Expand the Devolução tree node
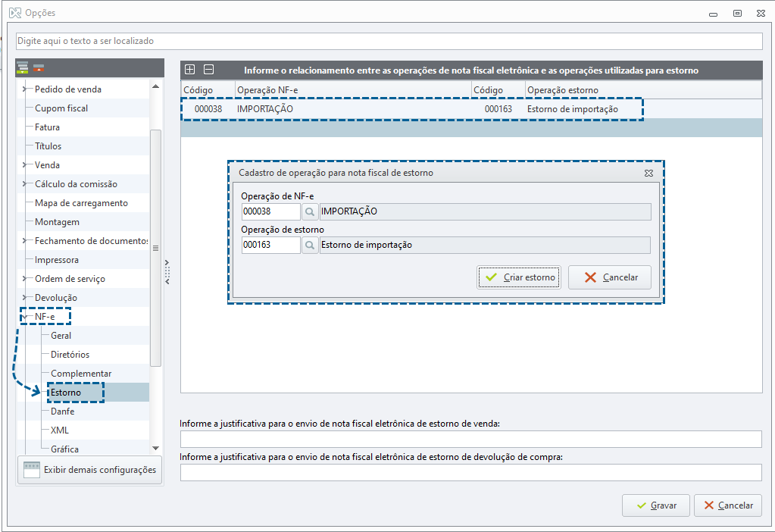Viewport: 775px width, 532px height. point(24,298)
